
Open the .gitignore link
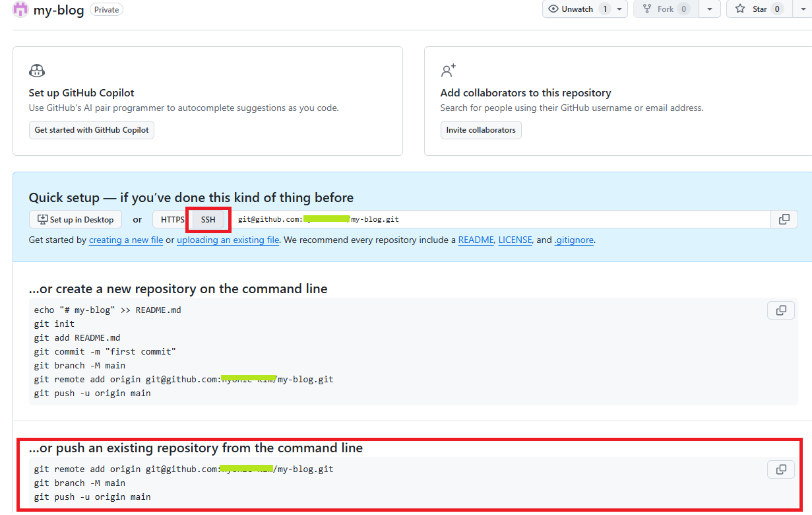(x=574, y=240)
